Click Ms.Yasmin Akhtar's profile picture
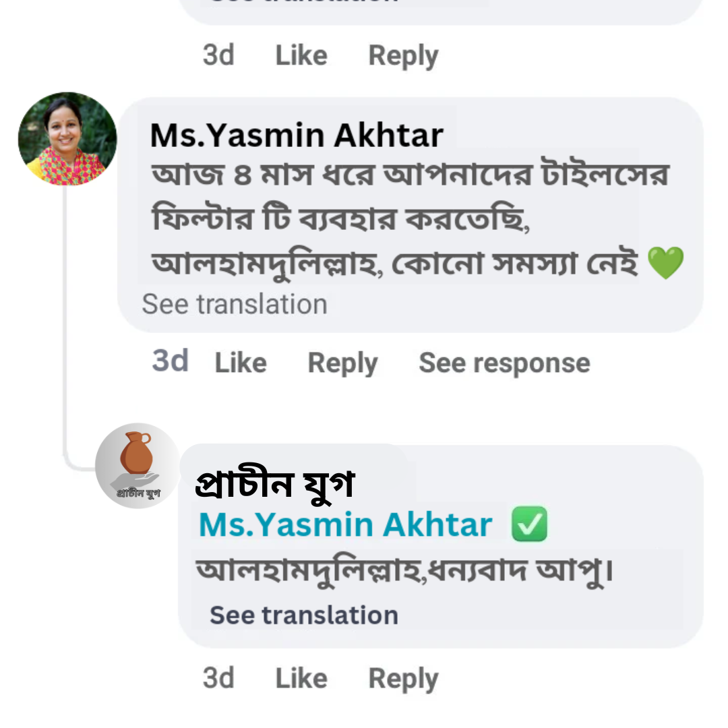Image resolution: width=728 pixels, height=728 pixels. (x=66, y=138)
